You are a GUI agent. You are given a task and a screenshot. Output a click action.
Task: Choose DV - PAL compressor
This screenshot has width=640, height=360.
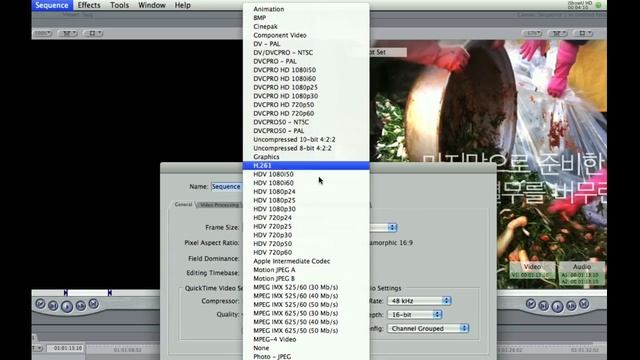(x=306, y=44)
